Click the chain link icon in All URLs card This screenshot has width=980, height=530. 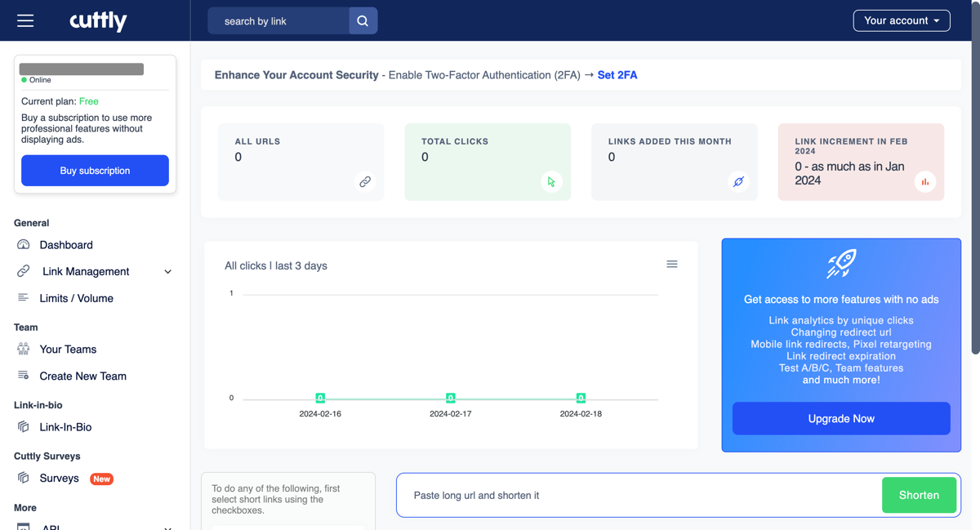pos(365,182)
